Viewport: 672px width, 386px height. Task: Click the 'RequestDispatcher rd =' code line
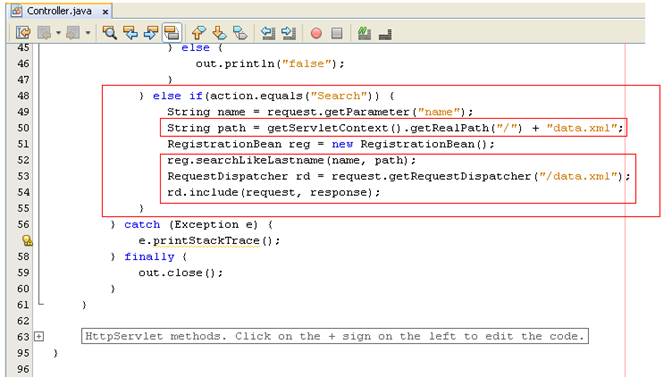[399, 177]
